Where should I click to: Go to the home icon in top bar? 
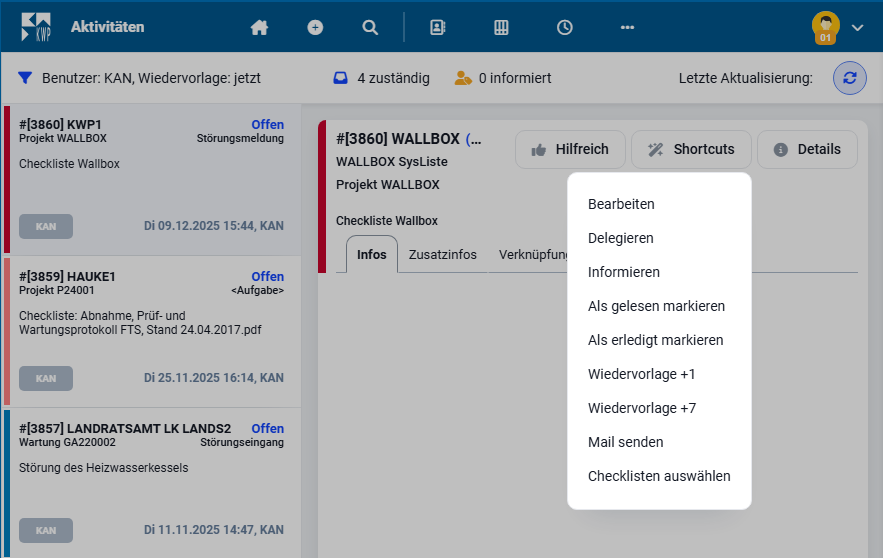pyautogui.click(x=259, y=28)
